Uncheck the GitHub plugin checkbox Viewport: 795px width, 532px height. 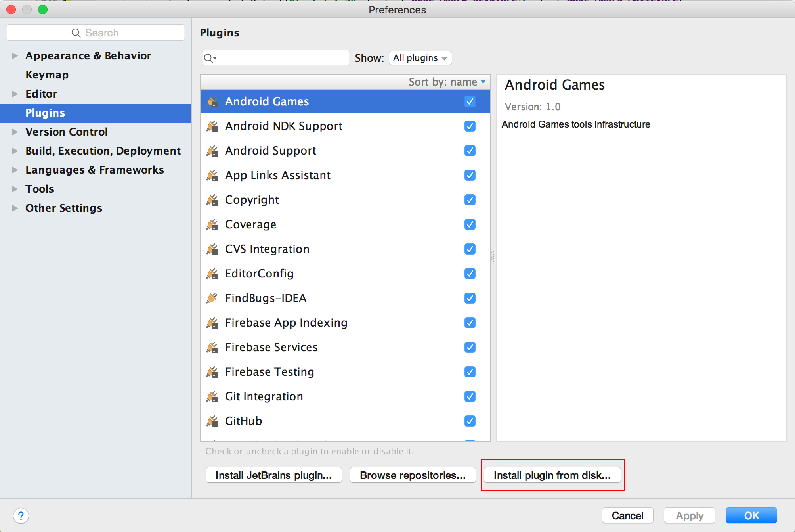[x=470, y=421]
